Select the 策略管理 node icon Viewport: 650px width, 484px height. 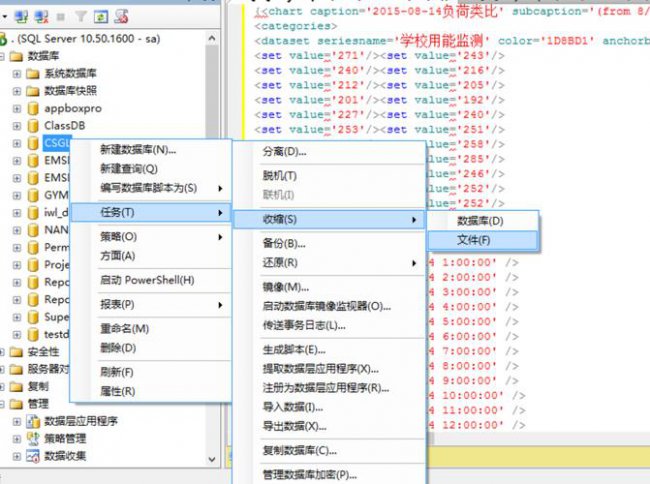tap(33, 439)
